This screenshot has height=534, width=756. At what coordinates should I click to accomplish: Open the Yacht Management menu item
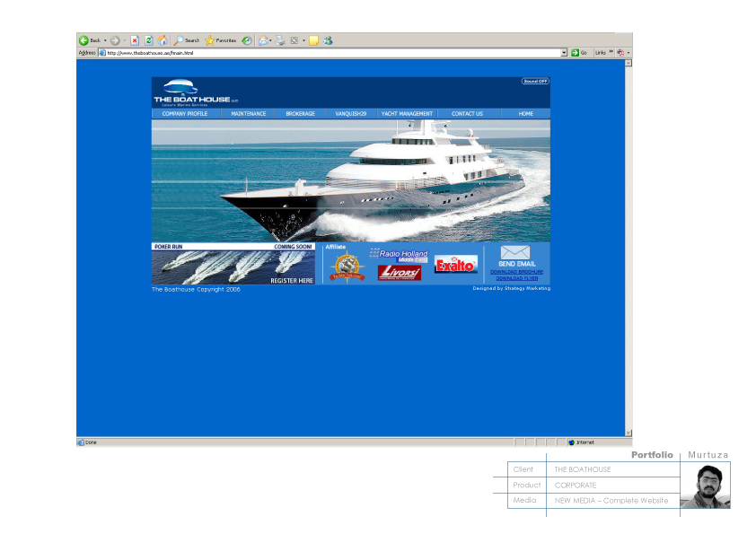(407, 114)
